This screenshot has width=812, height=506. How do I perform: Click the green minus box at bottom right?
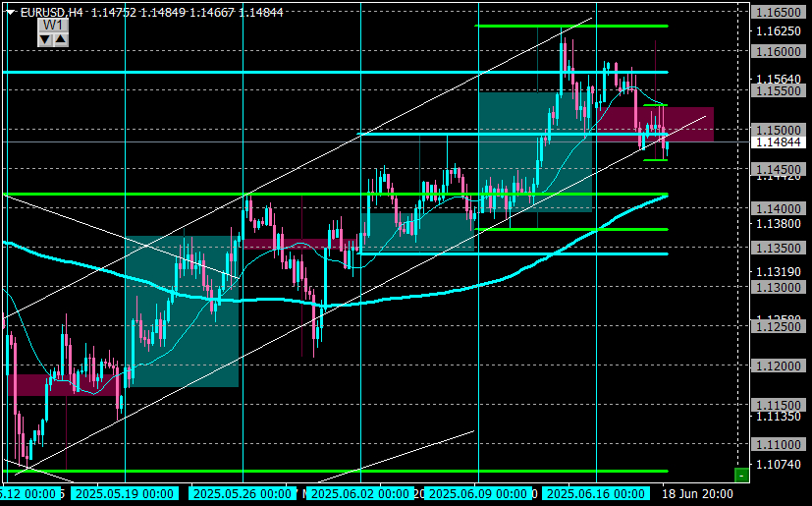(x=741, y=475)
